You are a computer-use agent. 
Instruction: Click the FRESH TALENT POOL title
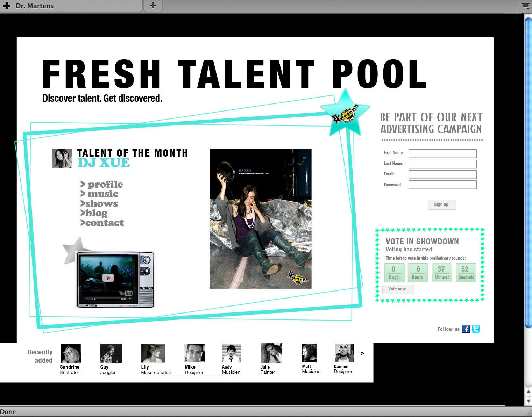click(x=234, y=74)
